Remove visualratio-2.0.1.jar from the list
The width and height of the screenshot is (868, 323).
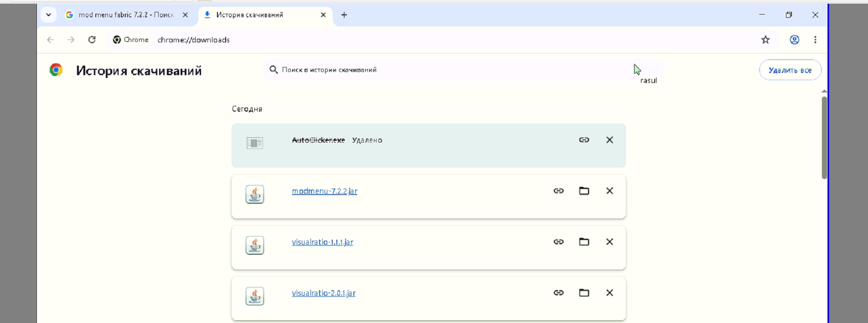point(610,293)
